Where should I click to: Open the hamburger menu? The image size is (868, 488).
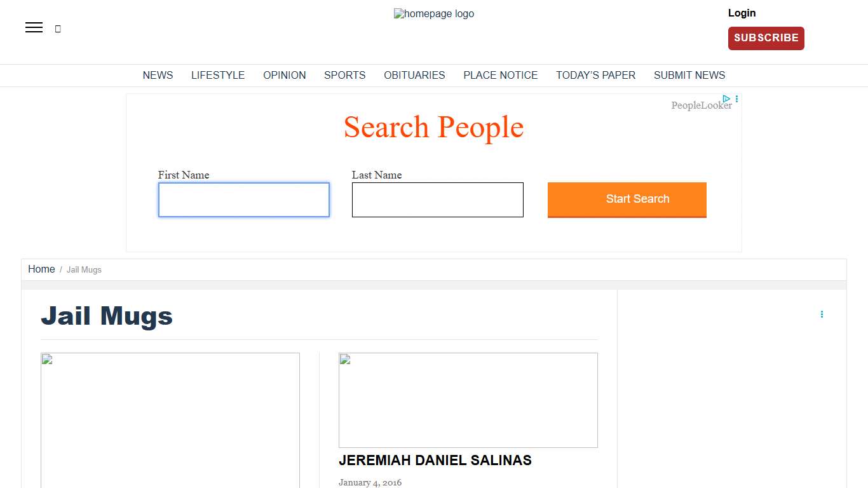point(34,27)
